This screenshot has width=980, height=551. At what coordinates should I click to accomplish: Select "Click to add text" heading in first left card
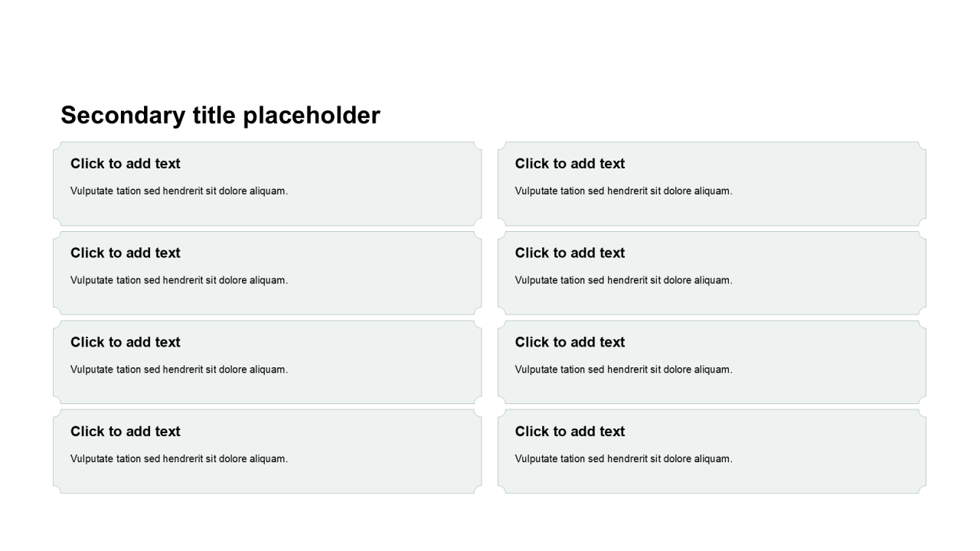[126, 164]
